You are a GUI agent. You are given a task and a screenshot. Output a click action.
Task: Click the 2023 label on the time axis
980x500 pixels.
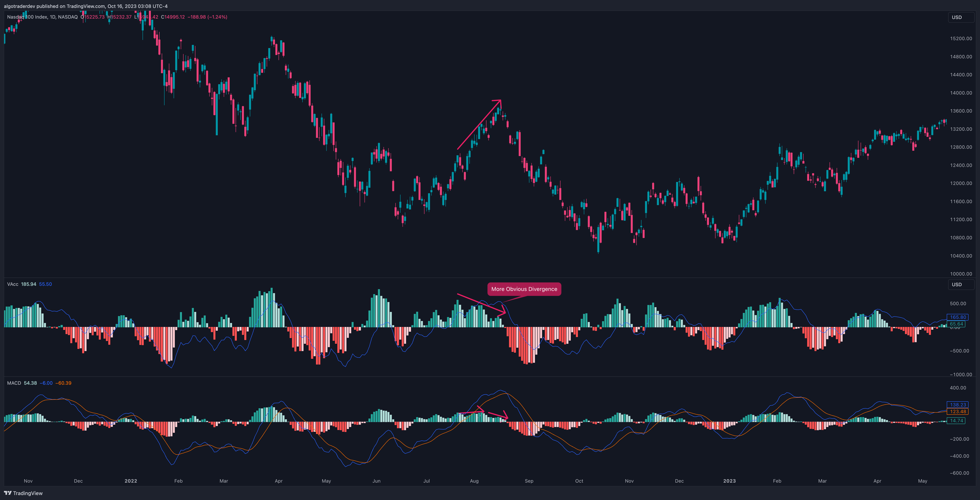(x=729, y=481)
